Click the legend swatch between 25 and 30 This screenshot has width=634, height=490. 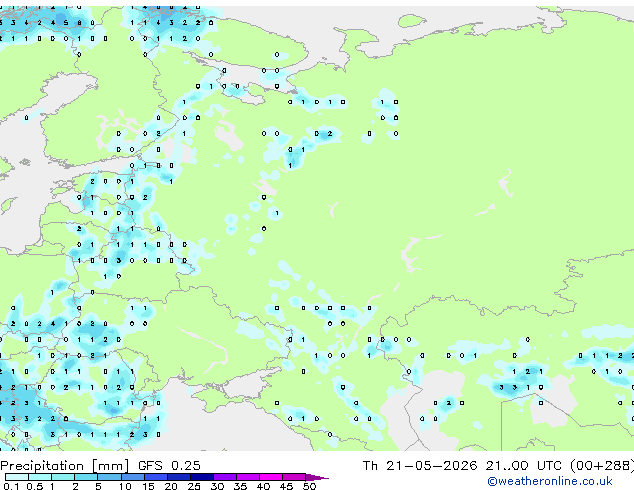point(202,477)
